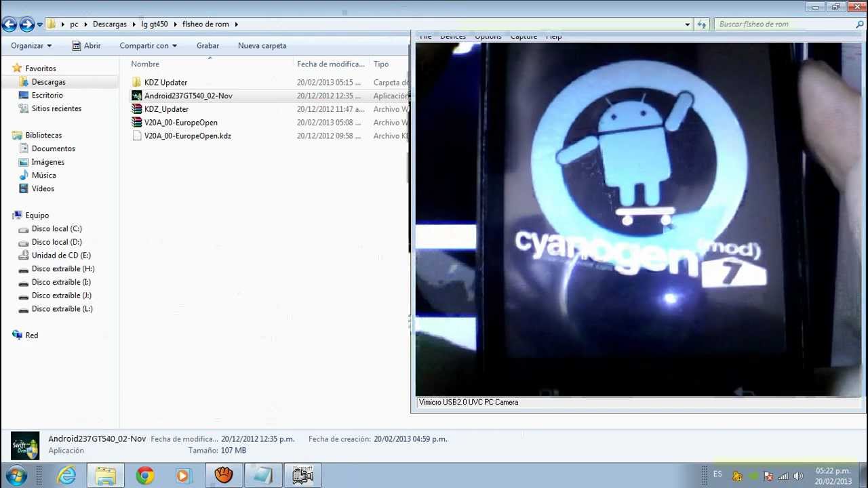Viewport: 868px width, 488px height.
Task: Select the V20A_00-EuropeOpen.kdz file
Action: point(187,136)
